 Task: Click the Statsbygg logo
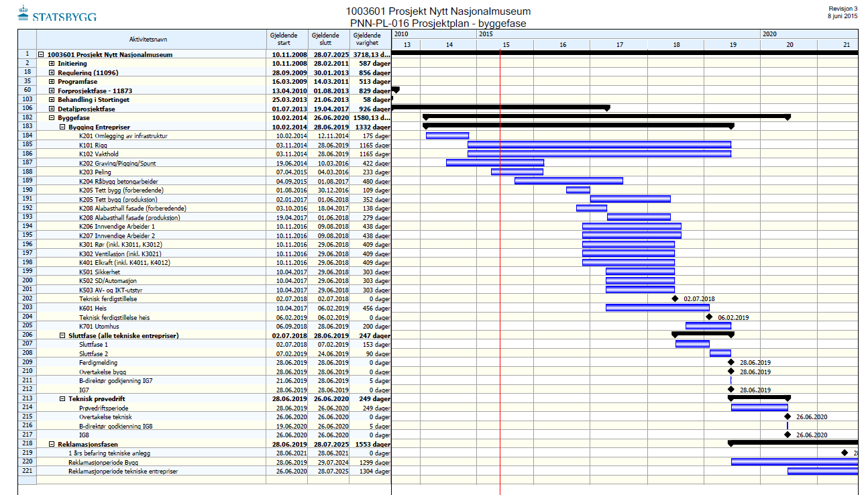point(57,13)
